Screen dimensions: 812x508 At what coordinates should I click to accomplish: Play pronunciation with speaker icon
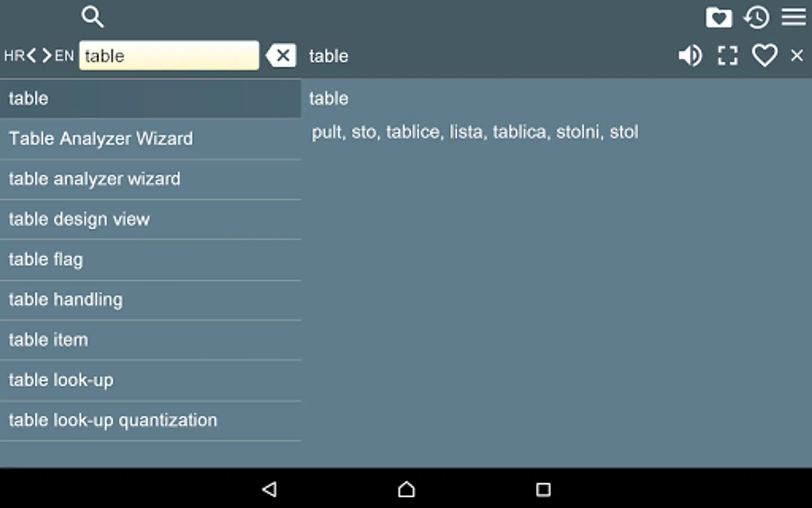click(690, 55)
